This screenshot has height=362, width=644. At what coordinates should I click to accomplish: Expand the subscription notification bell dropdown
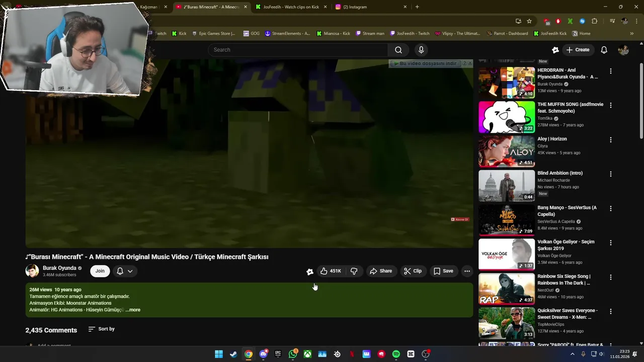125,271
